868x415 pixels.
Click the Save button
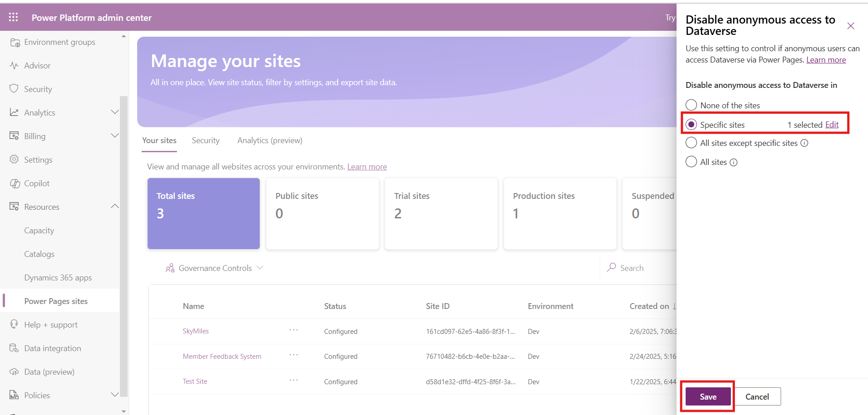coord(708,396)
